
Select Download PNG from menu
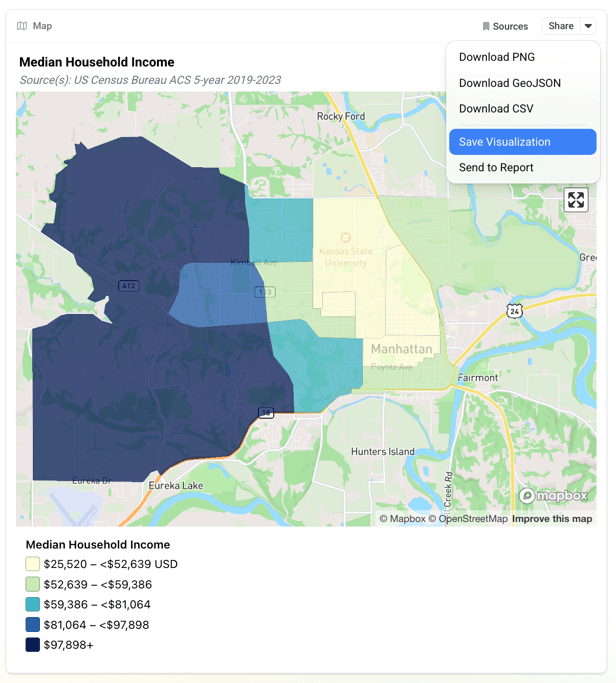click(497, 57)
